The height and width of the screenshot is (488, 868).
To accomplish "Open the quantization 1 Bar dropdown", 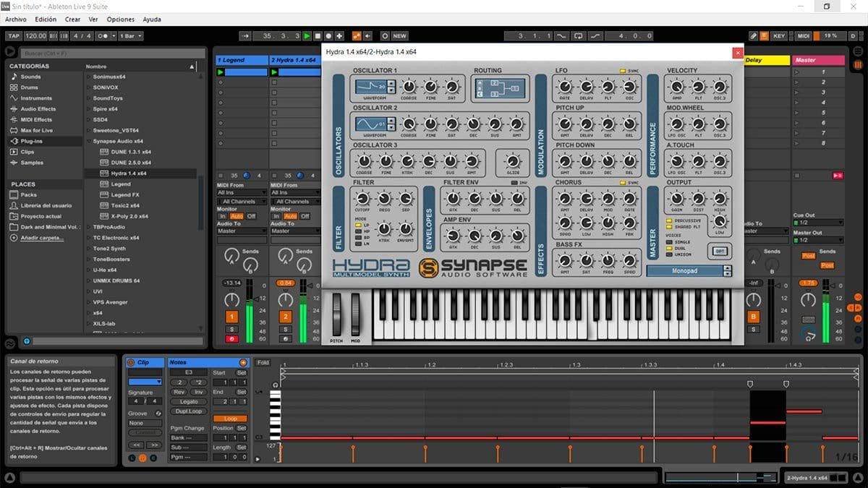I will tap(130, 35).
